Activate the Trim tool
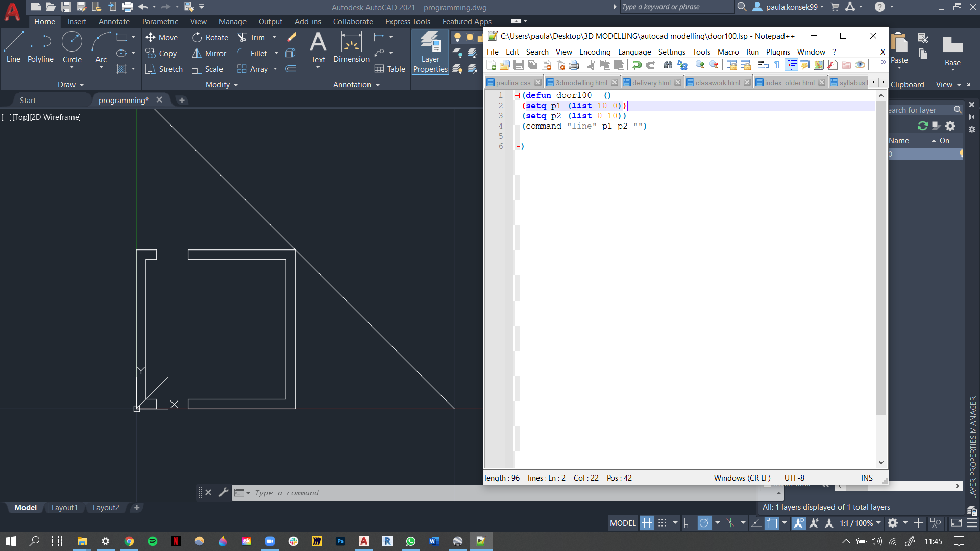Screen dimensions: 980x551 [251, 38]
